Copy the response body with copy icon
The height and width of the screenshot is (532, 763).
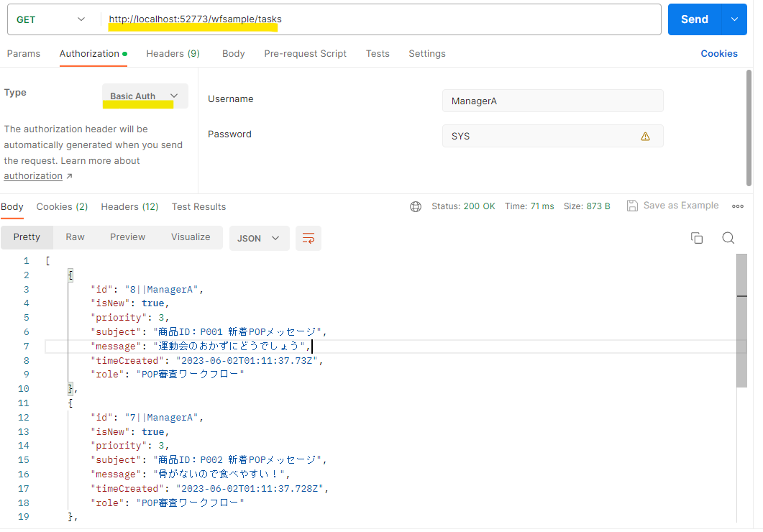click(x=697, y=238)
